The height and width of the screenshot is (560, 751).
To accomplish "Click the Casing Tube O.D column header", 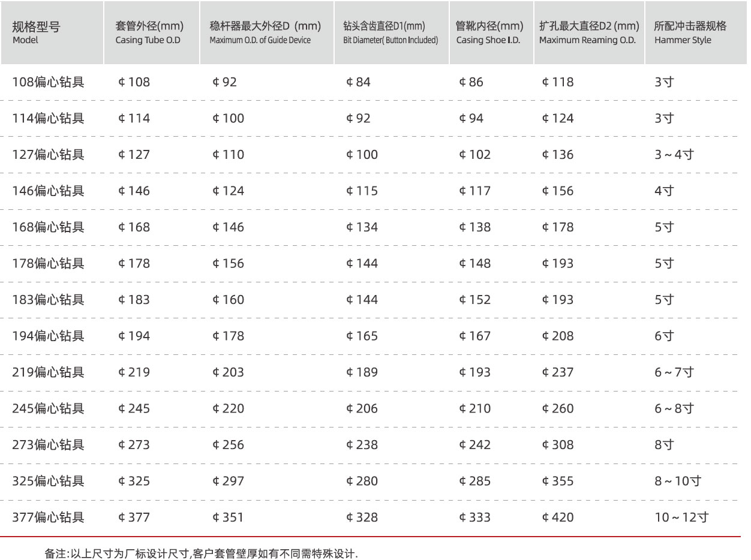I will pyautogui.click(x=149, y=33).
